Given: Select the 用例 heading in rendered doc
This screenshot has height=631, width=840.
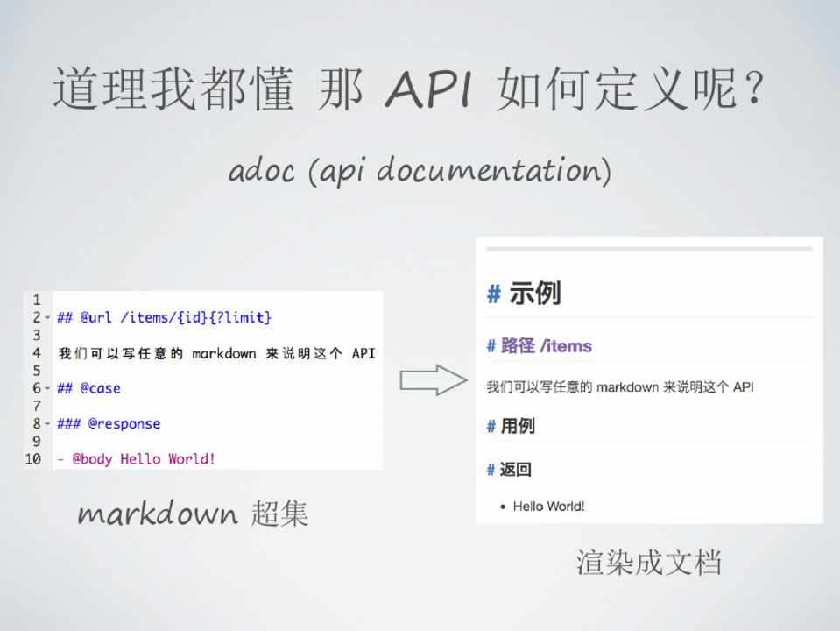Looking at the screenshot, I should (x=517, y=427).
